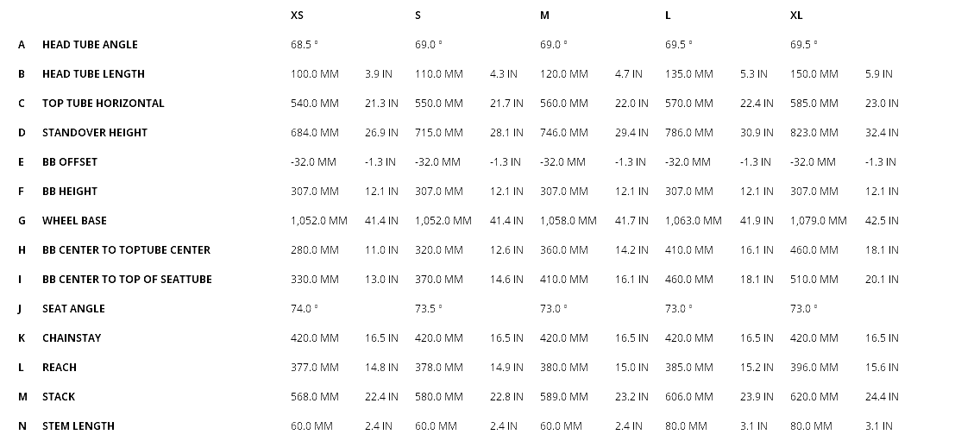Select the L size column header
The width and height of the screenshot is (980, 441).
669,16
